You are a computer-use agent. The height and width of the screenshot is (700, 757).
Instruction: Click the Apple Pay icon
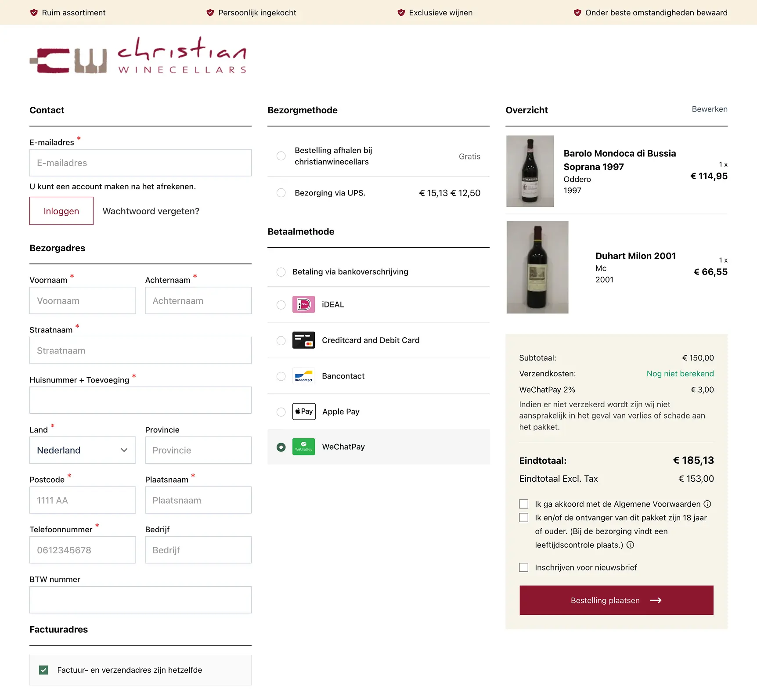[303, 411]
